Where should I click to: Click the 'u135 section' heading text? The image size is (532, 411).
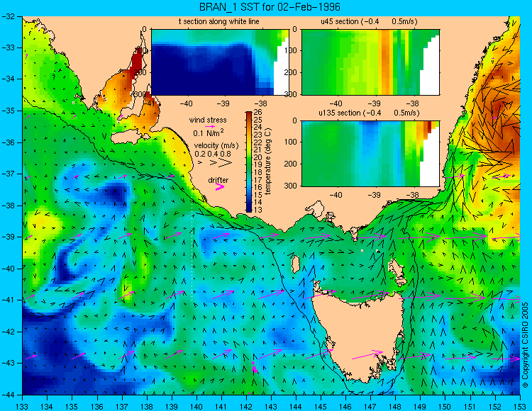tap(338, 113)
